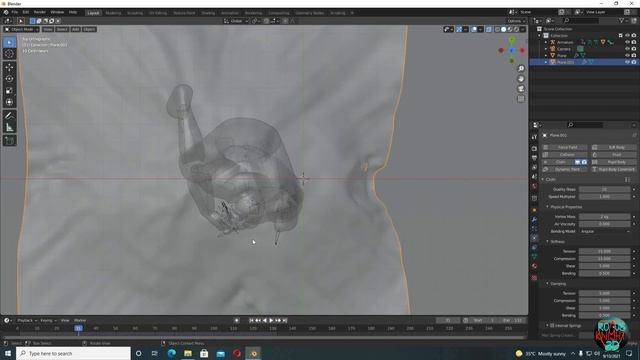The image size is (640, 360).
Task: Hide Plane.001 in viewport via eye icon
Action: coord(627,62)
